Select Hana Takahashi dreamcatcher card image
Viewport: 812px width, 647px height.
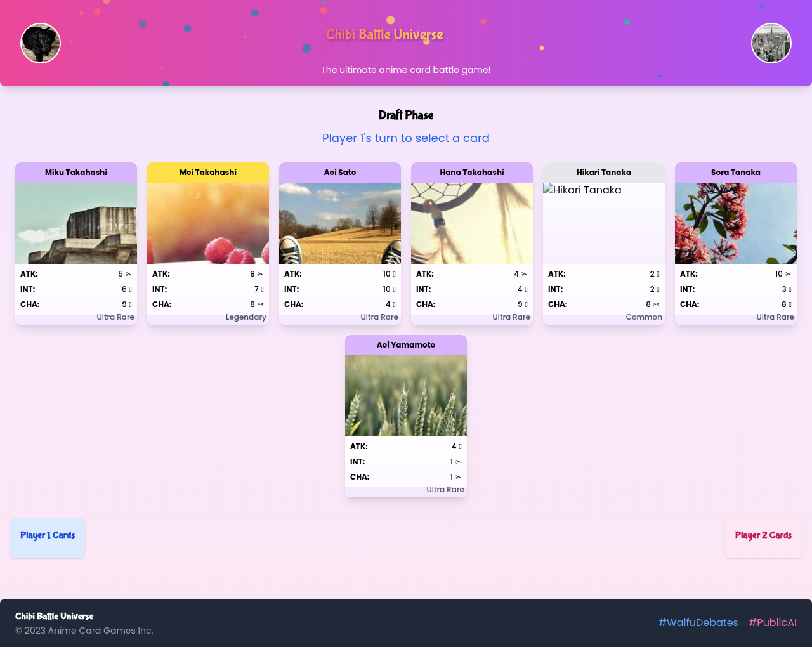point(472,223)
